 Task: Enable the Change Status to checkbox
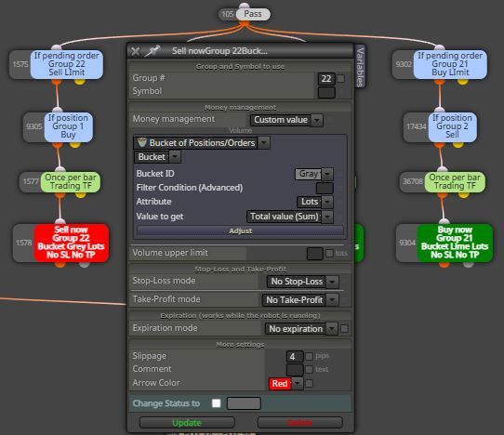coord(217,403)
